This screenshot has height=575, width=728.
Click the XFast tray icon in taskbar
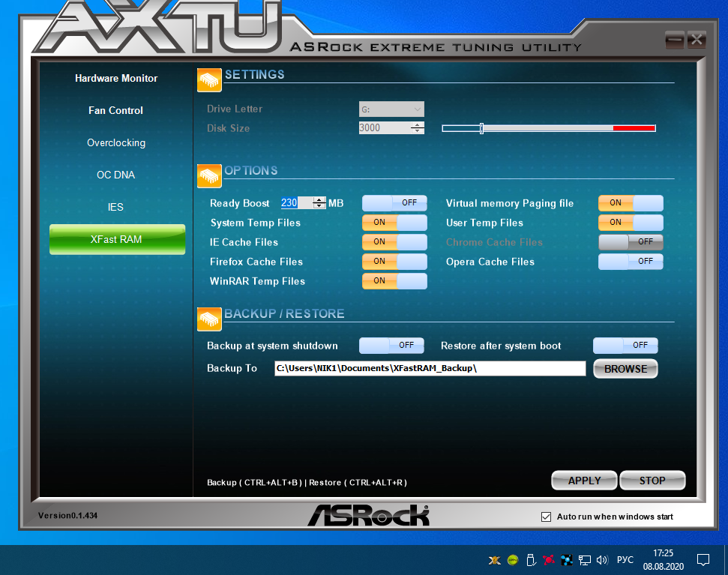coord(495,560)
